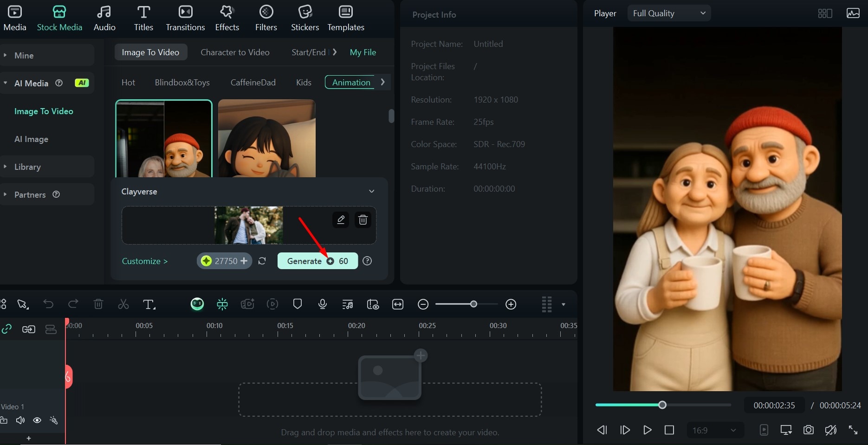Select the Kids category

[304, 82]
